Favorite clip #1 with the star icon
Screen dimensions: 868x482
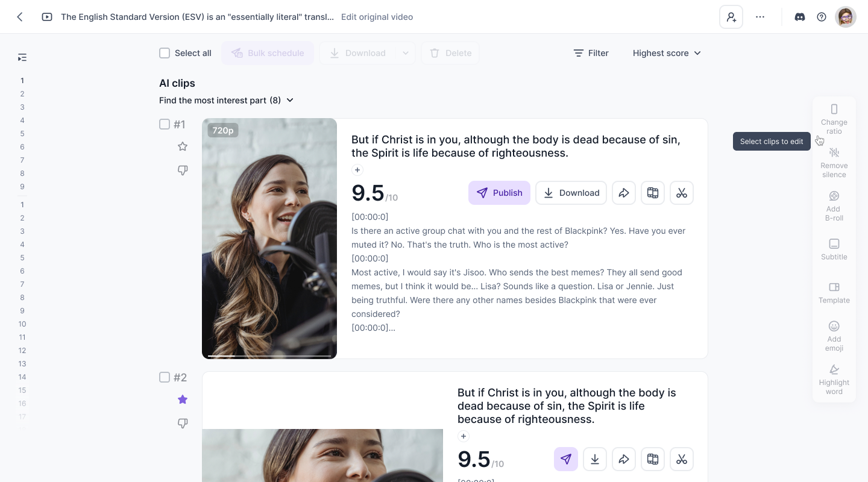tap(183, 146)
